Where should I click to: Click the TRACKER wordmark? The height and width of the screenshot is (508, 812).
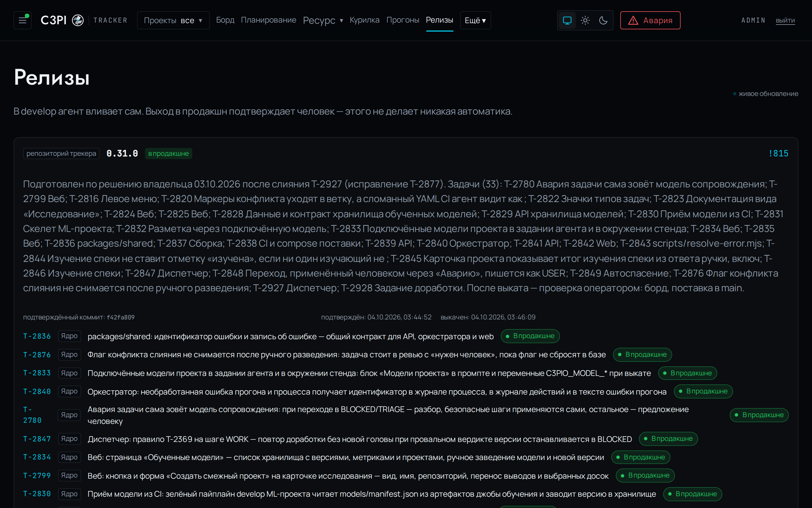pos(111,21)
